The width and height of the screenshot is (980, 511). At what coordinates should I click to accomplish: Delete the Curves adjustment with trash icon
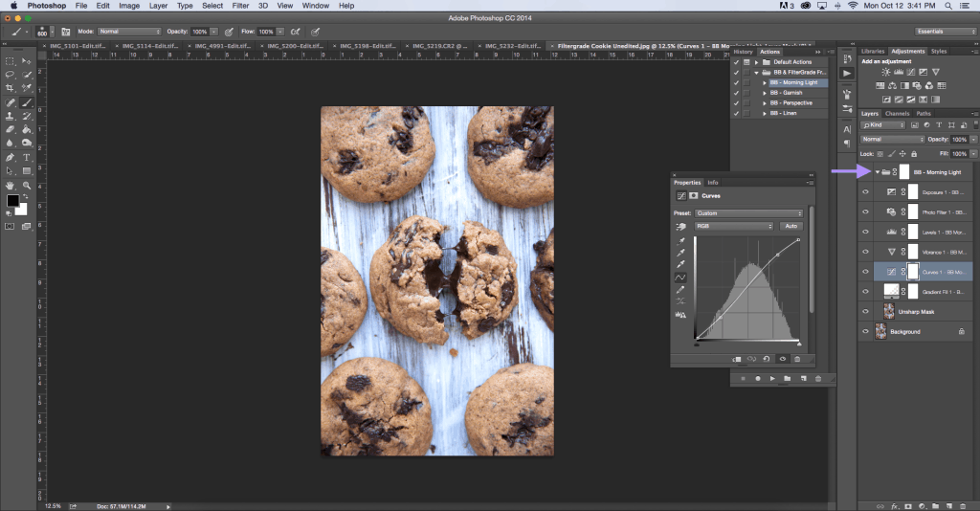coord(797,359)
